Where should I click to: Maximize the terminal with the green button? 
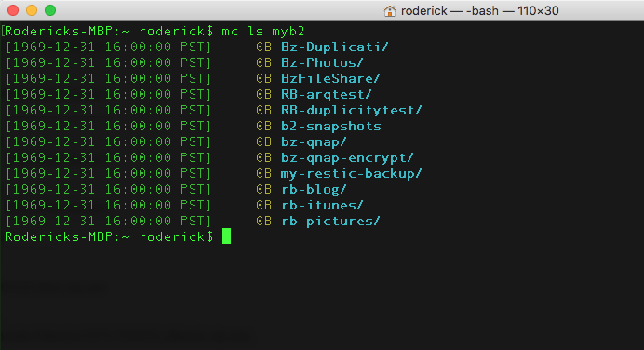pyautogui.click(x=50, y=10)
